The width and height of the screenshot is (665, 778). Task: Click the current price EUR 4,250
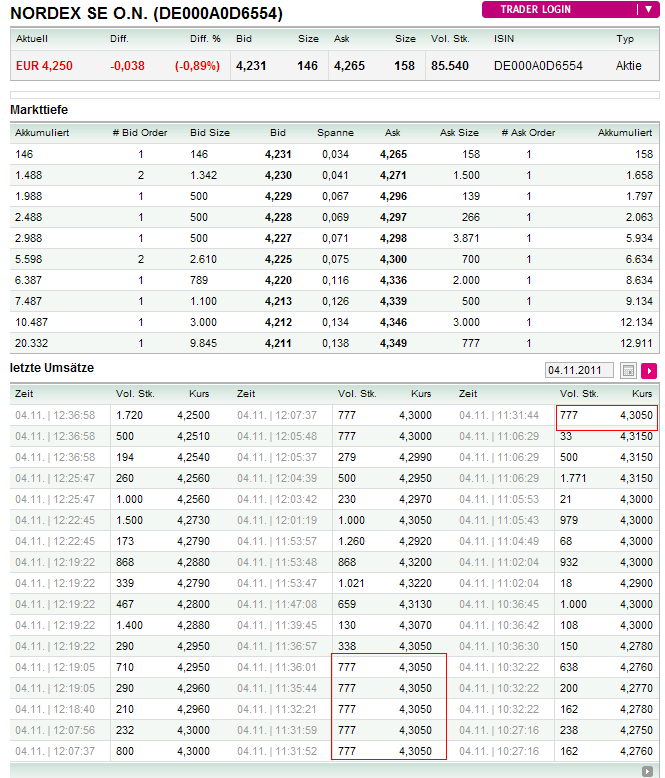coord(44,65)
